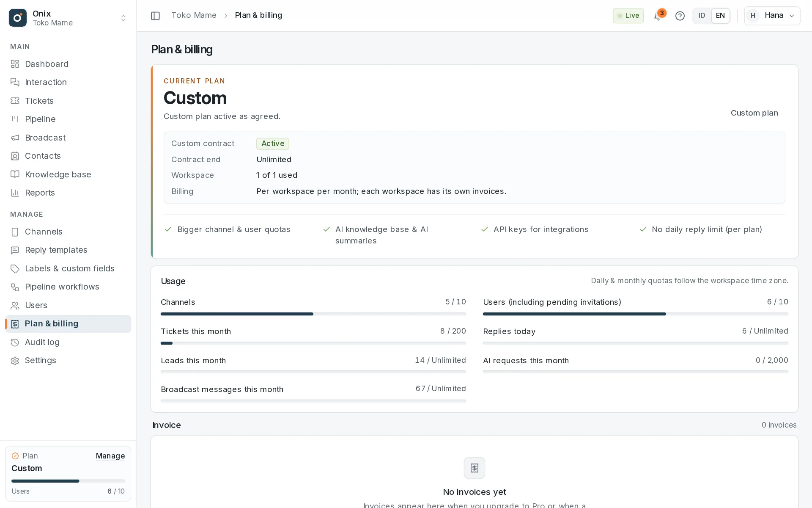Click the empty invoices receipt icon
812x508 pixels.
click(x=475, y=468)
